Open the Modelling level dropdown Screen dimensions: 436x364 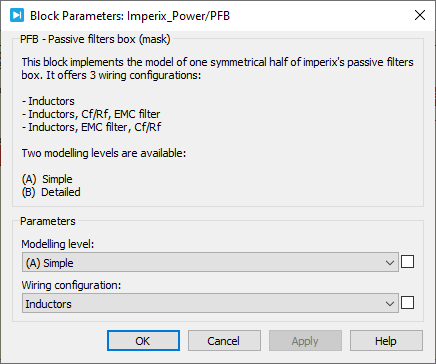(210, 262)
